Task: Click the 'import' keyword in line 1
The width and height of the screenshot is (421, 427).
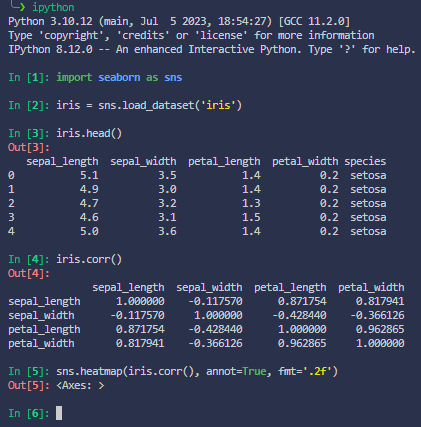Action: tap(74, 77)
